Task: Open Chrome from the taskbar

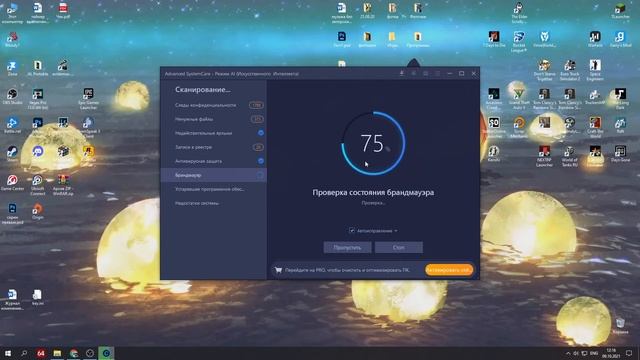Action: coord(73,353)
